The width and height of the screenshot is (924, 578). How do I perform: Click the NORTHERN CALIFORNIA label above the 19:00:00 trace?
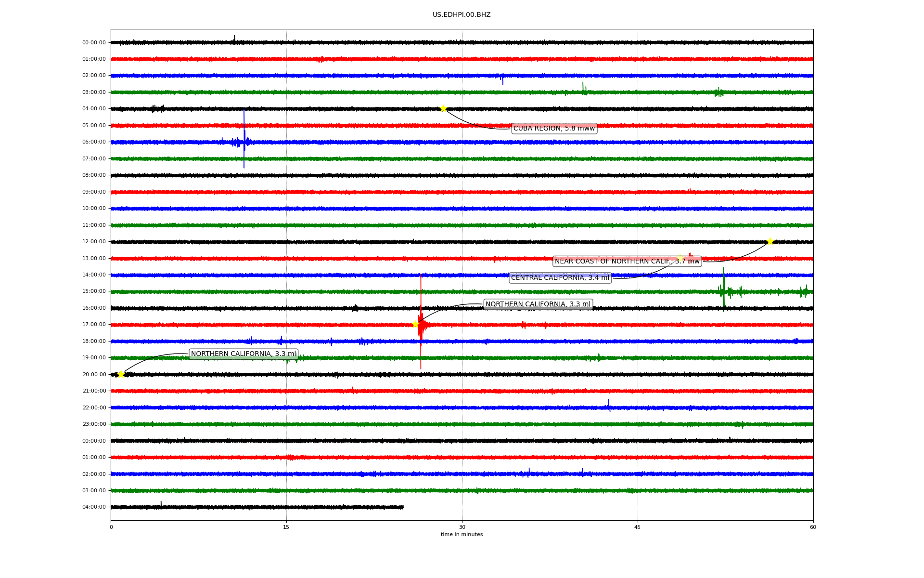pos(244,354)
